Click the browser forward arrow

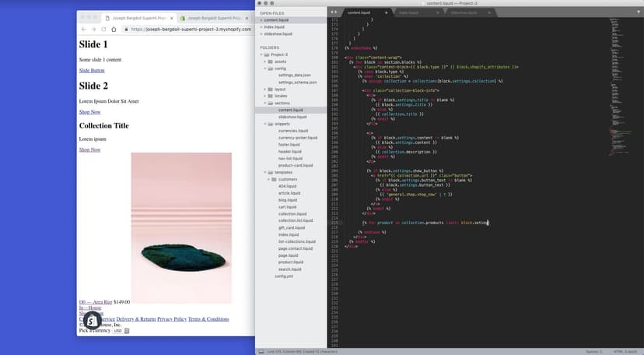coord(94,30)
